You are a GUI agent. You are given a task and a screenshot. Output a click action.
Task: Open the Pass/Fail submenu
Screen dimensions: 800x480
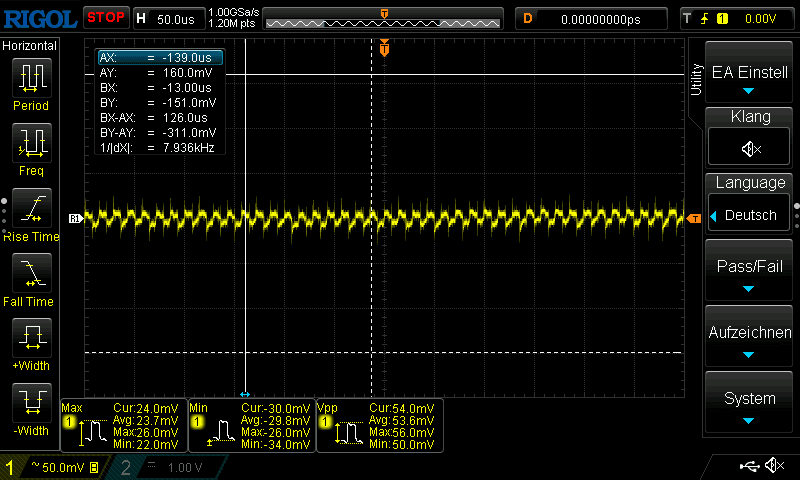click(x=748, y=270)
